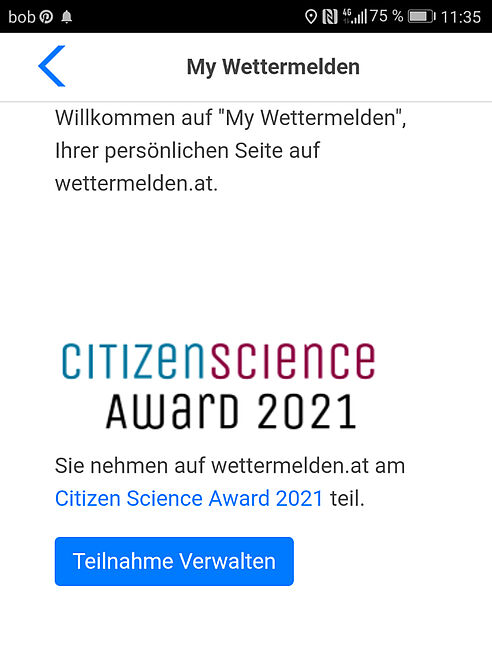The width and height of the screenshot is (492, 656).
Task: Tap the 4G signal strength icon
Action: pos(354,16)
